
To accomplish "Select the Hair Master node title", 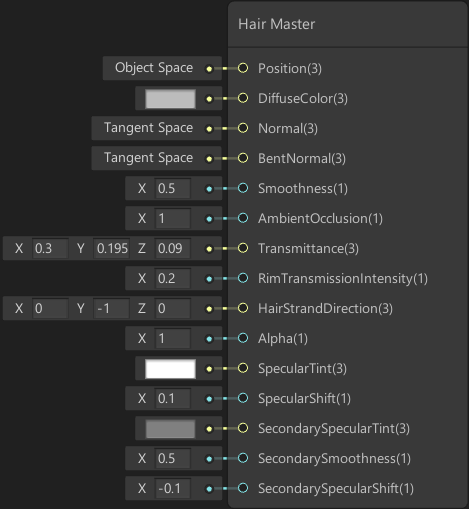I will pos(276,24).
